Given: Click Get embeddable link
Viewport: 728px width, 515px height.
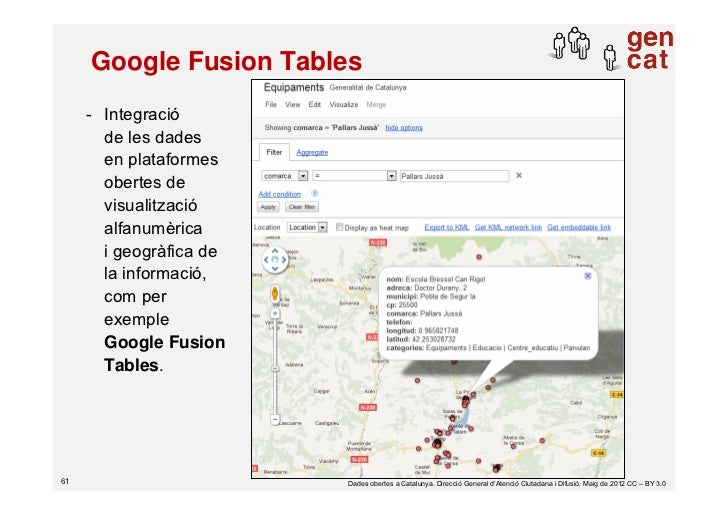Looking at the screenshot, I should 579,227.
